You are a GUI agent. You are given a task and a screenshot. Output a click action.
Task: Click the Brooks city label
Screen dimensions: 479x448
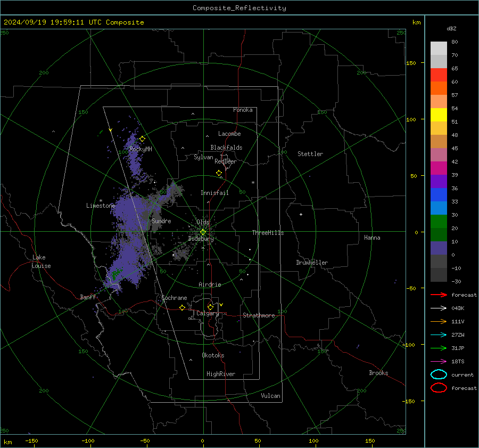(378, 373)
